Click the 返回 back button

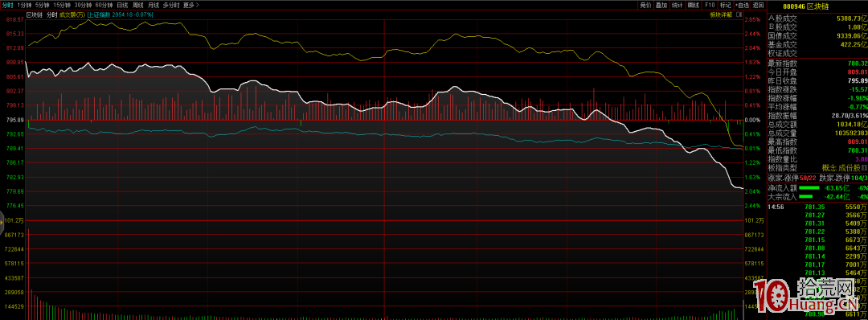click(758, 5)
